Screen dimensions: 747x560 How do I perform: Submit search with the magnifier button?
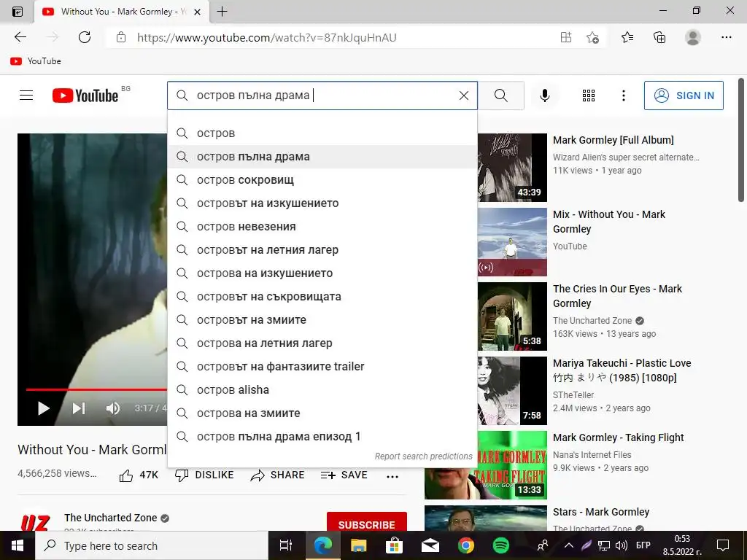click(x=500, y=96)
